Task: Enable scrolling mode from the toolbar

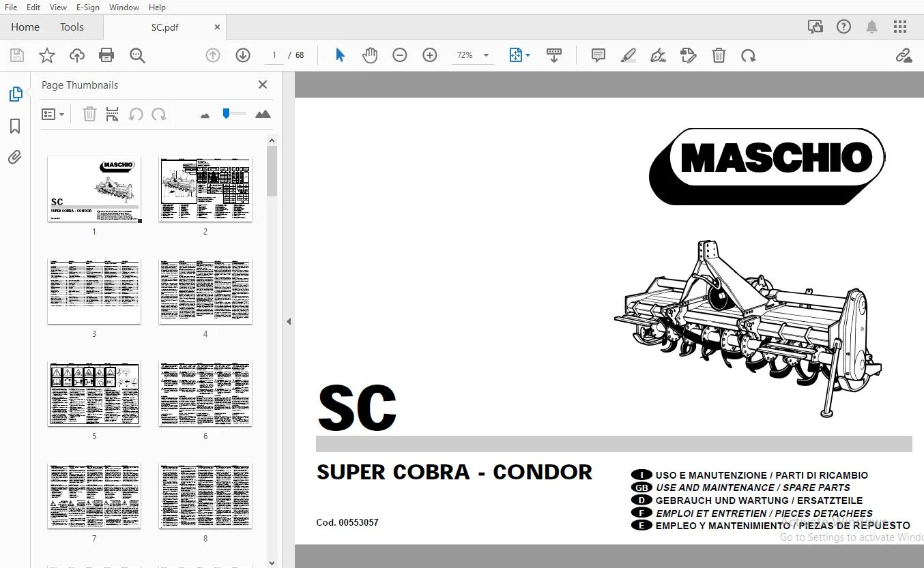Action: click(554, 55)
